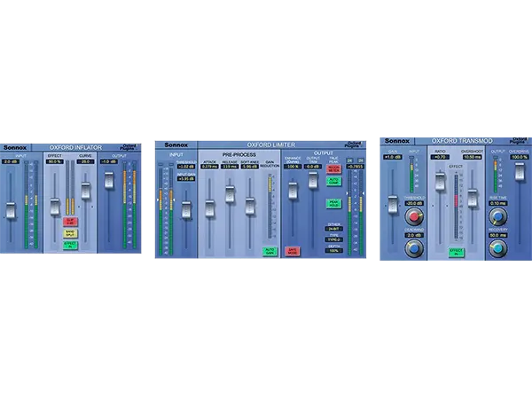Click the Limiter Output Trim fader handle
Image resolution: width=532 pixels, height=399 pixels.
coord(313,180)
